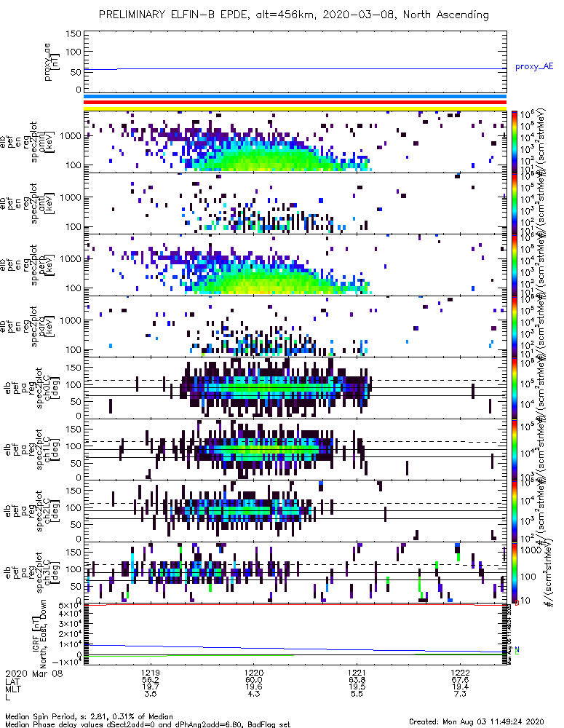The height and width of the screenshot is (728, 564).
Task: Click the L value 7.3
Action: tap(461, 694)
